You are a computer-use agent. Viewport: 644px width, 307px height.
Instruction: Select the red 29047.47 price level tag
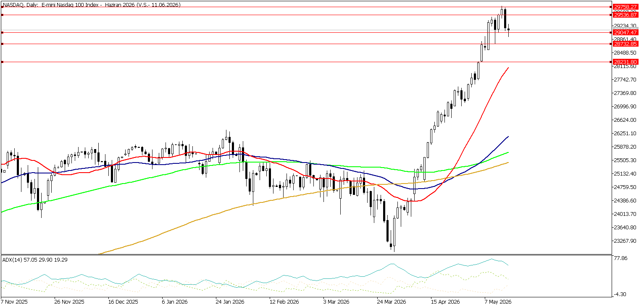click(x=626, y=32)
